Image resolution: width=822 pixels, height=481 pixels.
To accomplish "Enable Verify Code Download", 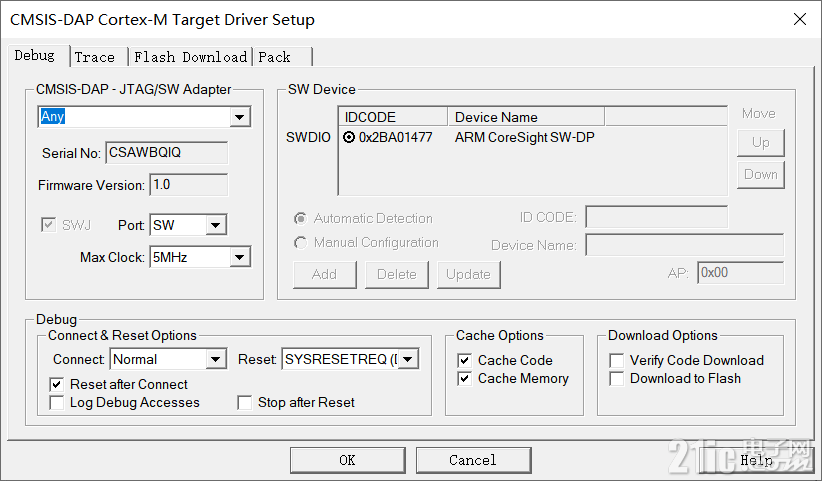I will [616, 360].
